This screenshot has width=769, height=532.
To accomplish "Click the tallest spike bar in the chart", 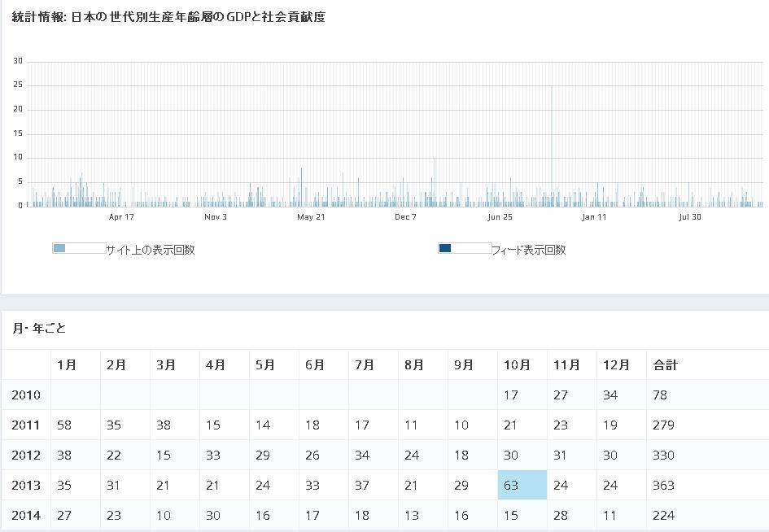I will [x=552, y=146].
